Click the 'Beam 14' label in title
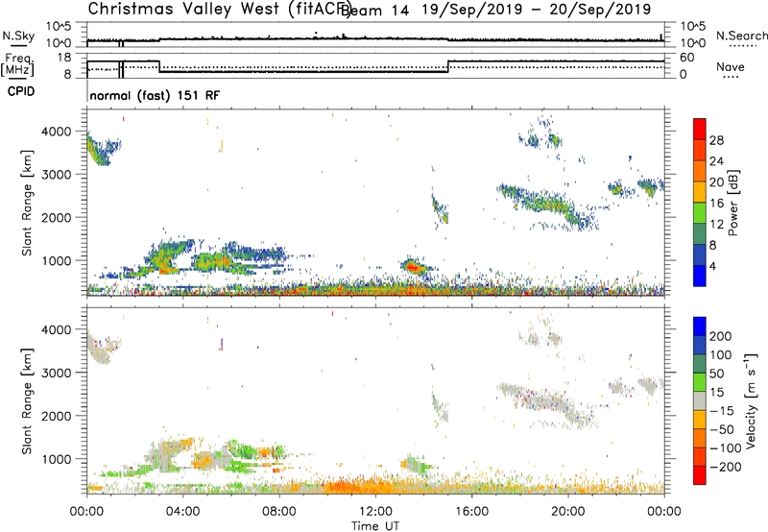768x532 pixels. coord(374,10)
